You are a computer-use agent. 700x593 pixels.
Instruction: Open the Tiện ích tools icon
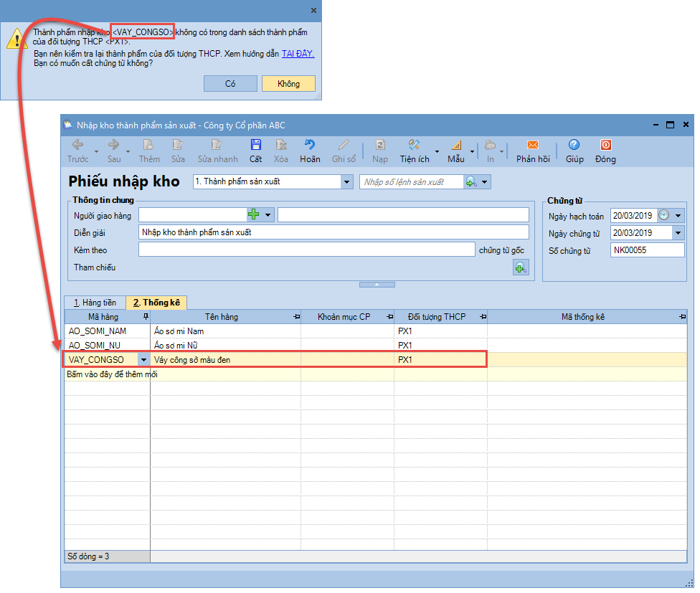(x=414, y=146)
